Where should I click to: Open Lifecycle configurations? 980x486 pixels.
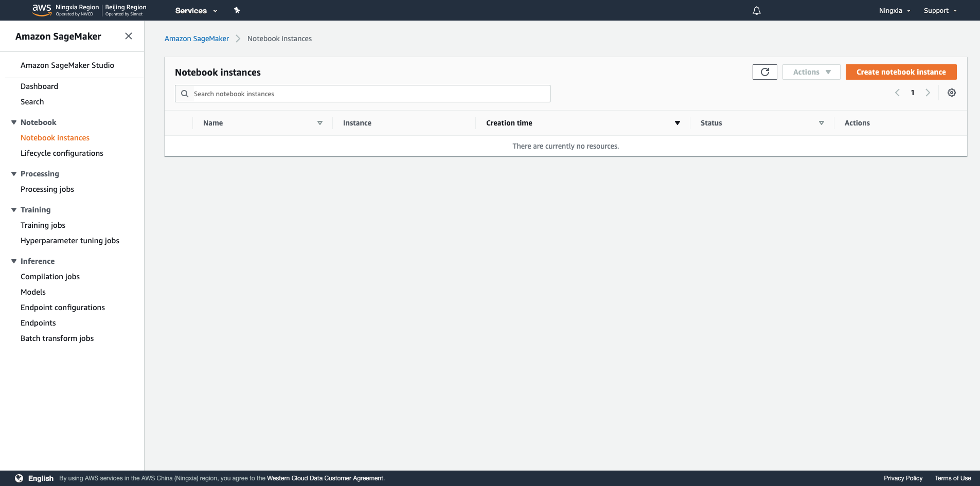pyautogui.click(x=62, y=153)
